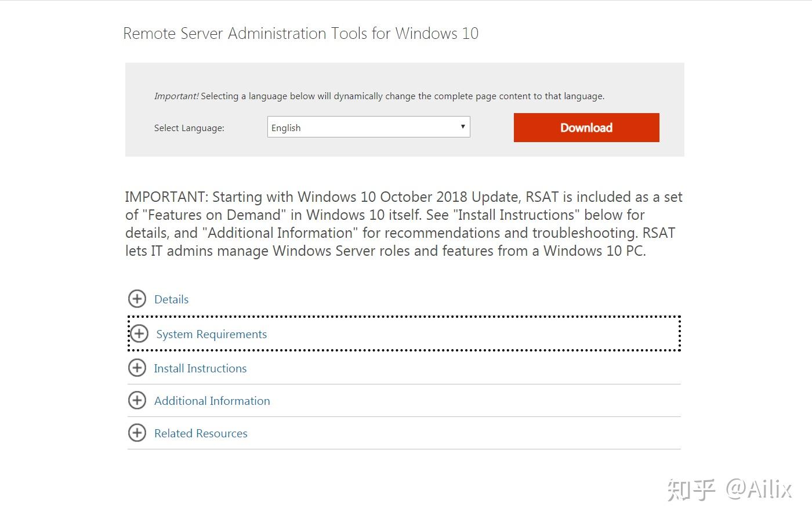The image size is (812, 522).
Task: Click the plus icon next to Additional Information
Action: [137, 400]
